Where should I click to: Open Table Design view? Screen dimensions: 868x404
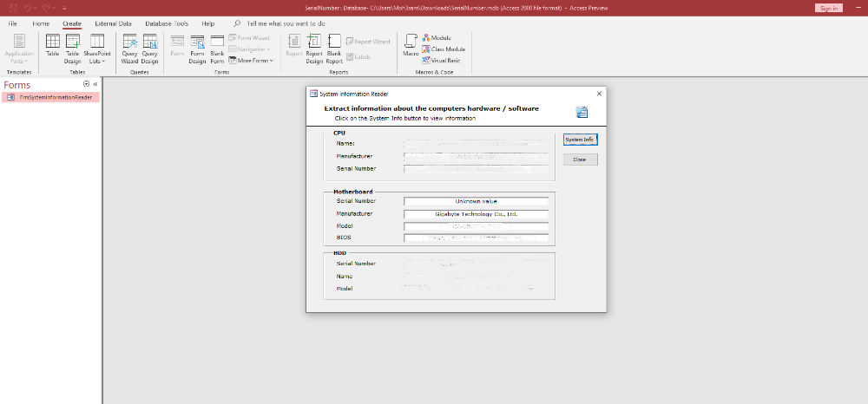[73, 49]
